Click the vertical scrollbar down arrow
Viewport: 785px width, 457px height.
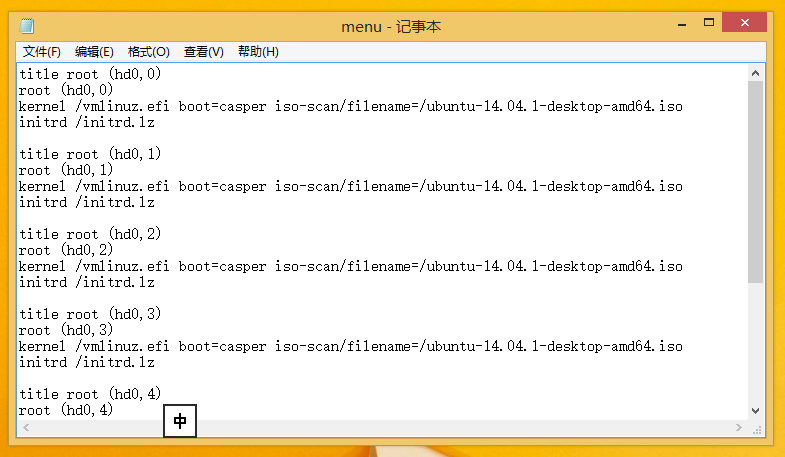pyautogui.click(x=755, y=411)
